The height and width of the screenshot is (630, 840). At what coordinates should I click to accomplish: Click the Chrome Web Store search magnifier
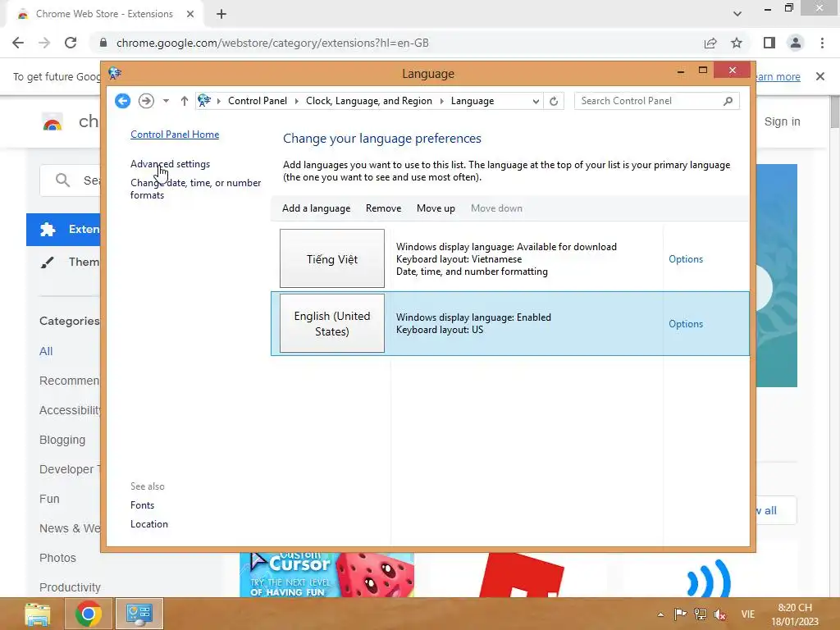point(62,180)
